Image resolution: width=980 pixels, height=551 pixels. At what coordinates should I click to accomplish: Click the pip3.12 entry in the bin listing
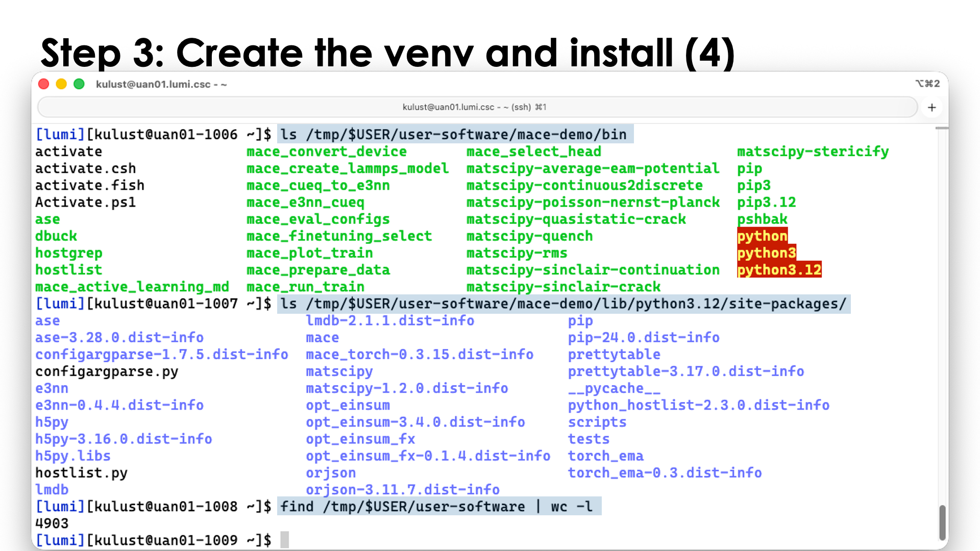[767, 202]
